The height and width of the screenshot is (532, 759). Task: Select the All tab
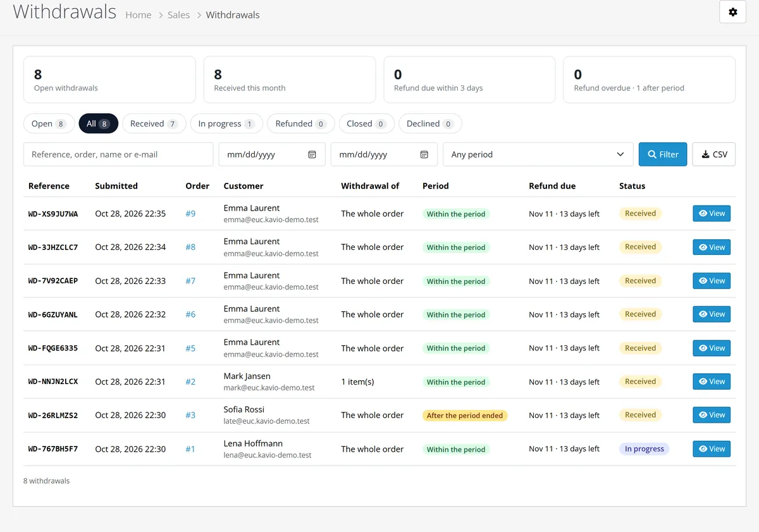point(99,123)
